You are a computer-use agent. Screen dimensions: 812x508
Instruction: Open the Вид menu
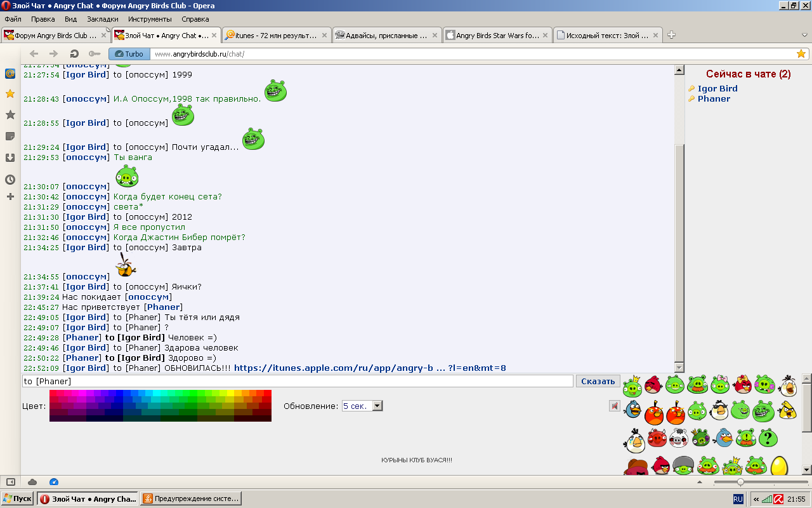(x=70, y=19)
